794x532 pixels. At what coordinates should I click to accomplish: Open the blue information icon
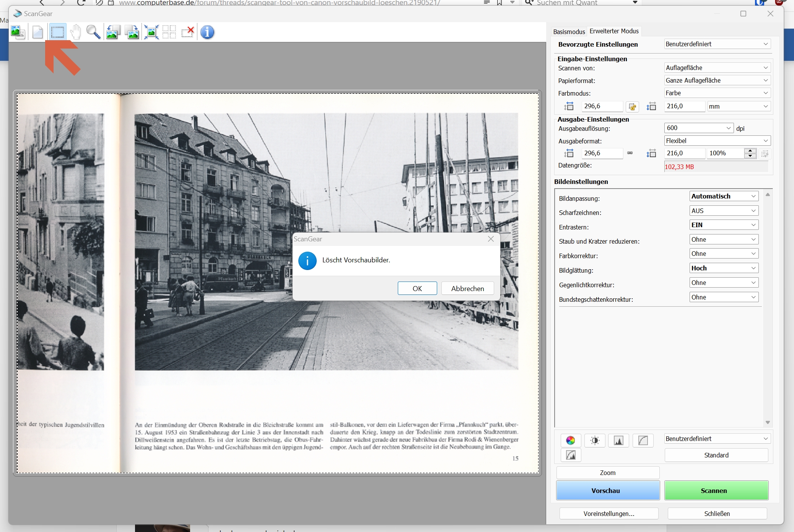[x=207, y=32]
